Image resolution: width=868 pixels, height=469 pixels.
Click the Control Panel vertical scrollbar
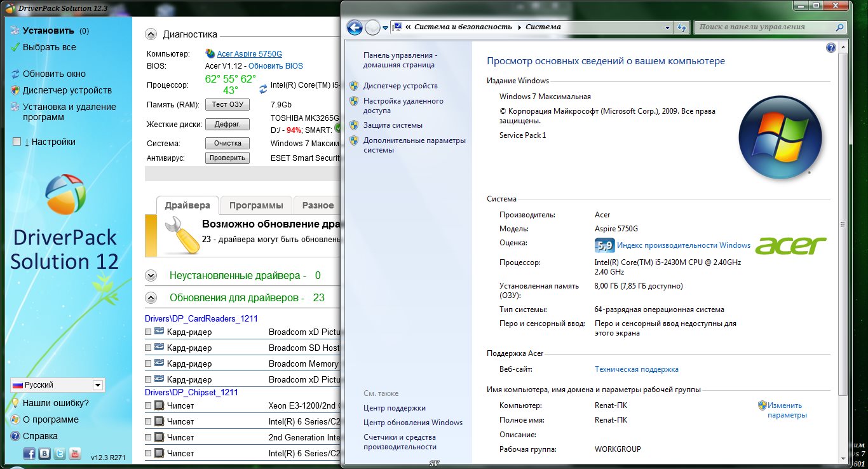[843, 224]
